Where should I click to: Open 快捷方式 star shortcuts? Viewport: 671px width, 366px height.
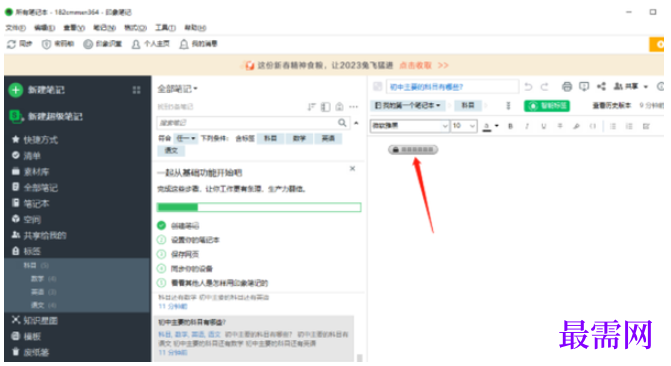click(35, 140)
